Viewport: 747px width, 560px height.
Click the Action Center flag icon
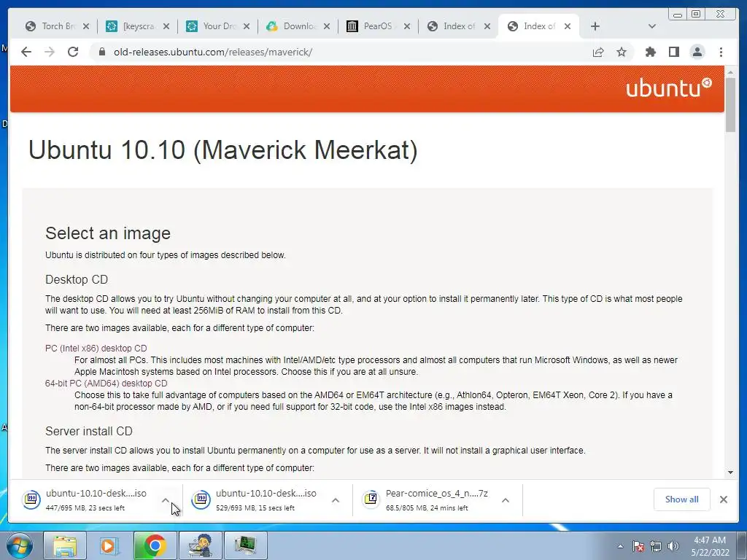pos(638,546)
